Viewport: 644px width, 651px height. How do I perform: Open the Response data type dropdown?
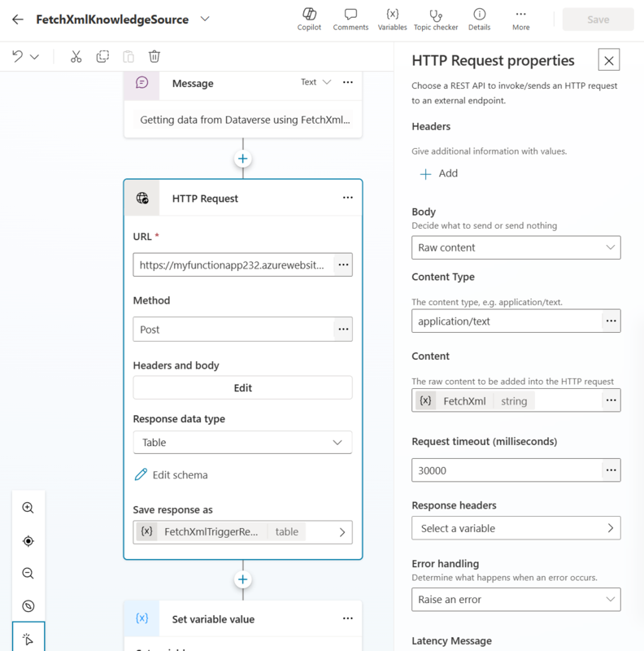[242, 443]
